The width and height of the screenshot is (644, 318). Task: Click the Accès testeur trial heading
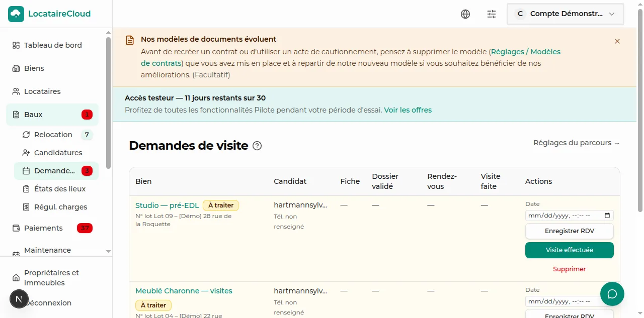click(x=195, y=98)
